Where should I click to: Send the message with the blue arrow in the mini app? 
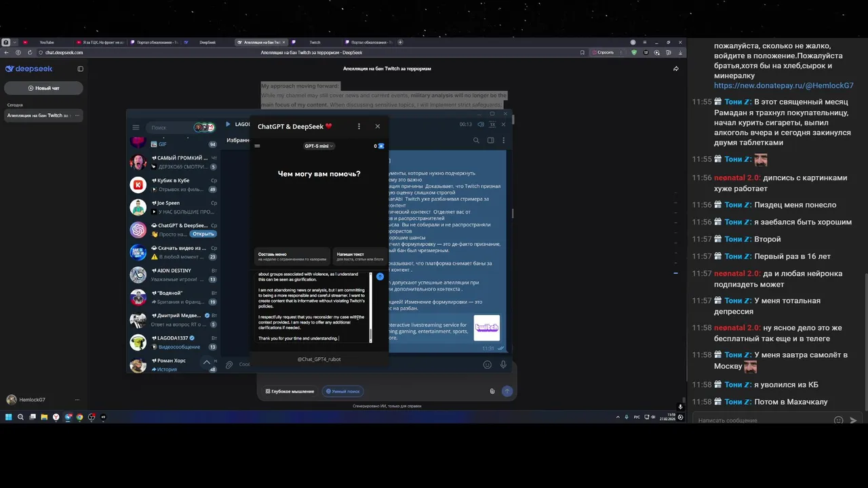pyautogui.click(x=380, y=277)
